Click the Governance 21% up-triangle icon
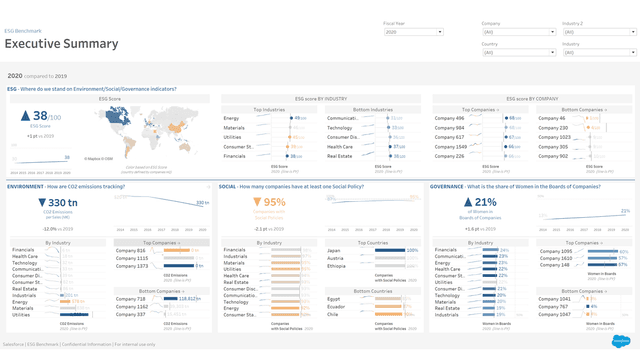The height and width of the screenshot is (363, 640). point(468,202)
